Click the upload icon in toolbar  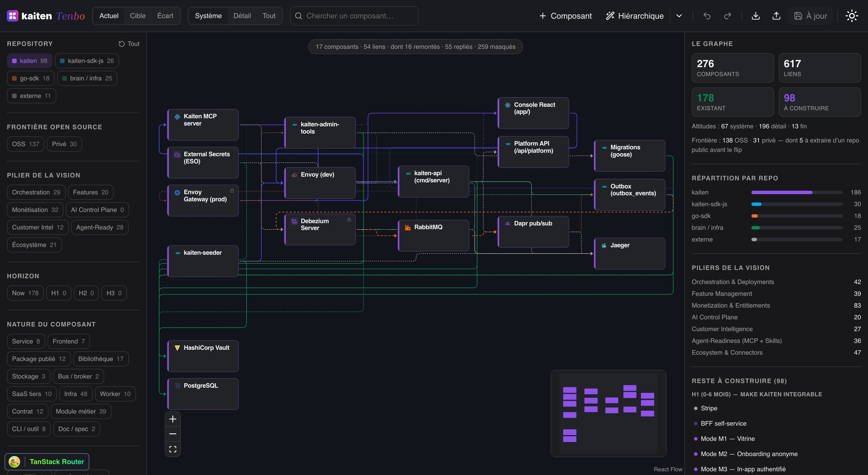(x=776, y=16)
